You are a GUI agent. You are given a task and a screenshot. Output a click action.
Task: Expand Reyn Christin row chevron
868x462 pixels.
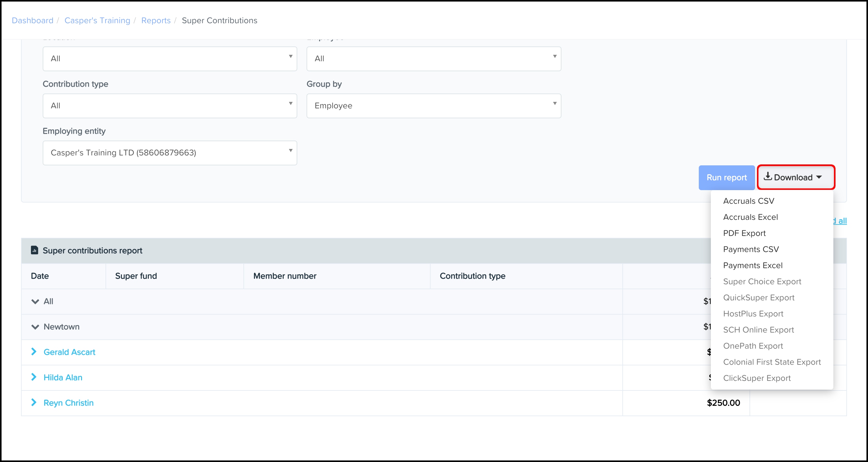[x=34, y=402]
